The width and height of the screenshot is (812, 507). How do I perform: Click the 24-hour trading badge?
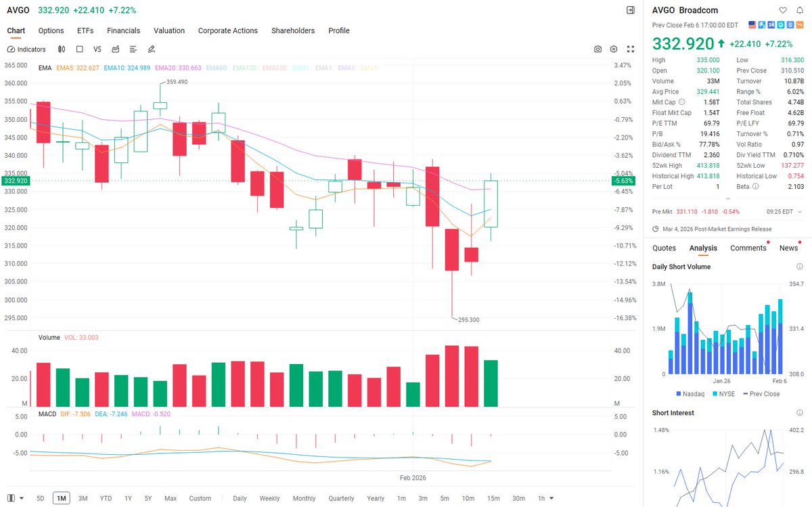pyautogui.click(x=771, y=25)
